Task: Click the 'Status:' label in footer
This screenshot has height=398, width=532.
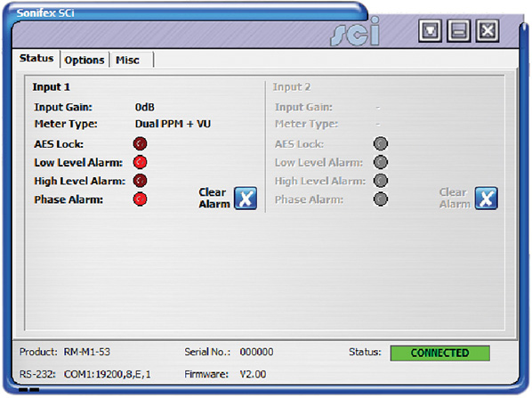Action: (x=365, y=352)
